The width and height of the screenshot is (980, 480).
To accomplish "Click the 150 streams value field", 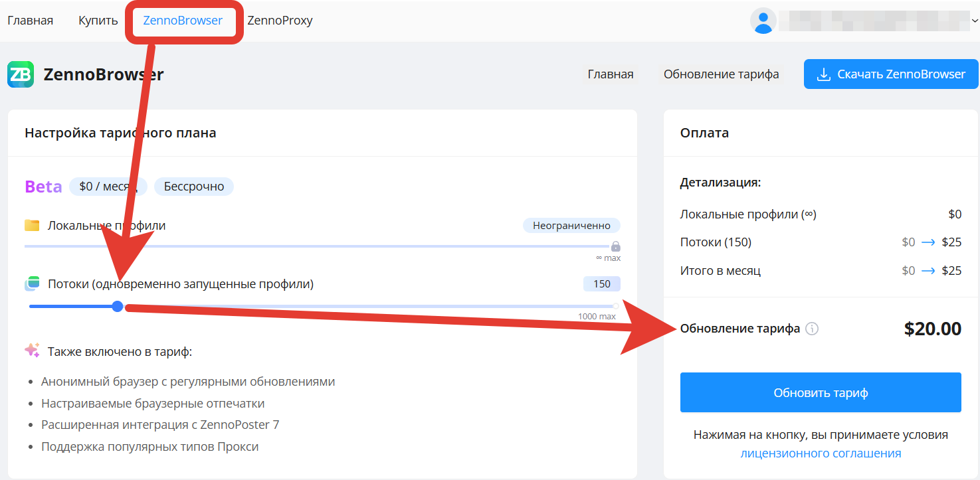I will click(601, 284).
